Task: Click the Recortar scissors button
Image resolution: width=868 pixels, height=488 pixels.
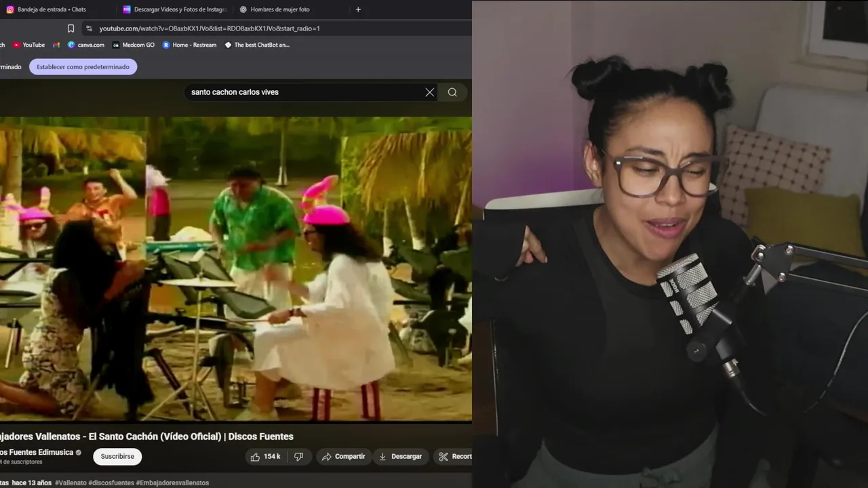Action: click(453, 456)
